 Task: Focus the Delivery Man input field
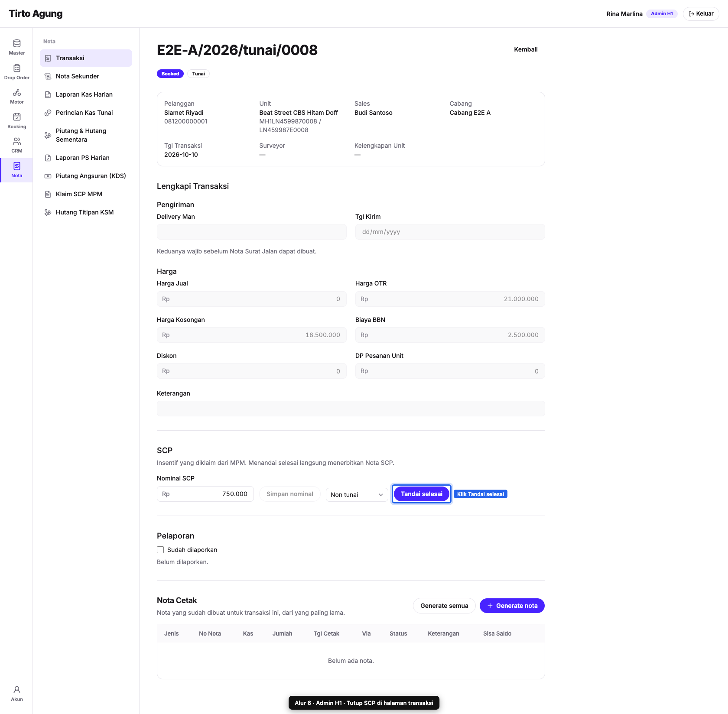coord(252,232)
